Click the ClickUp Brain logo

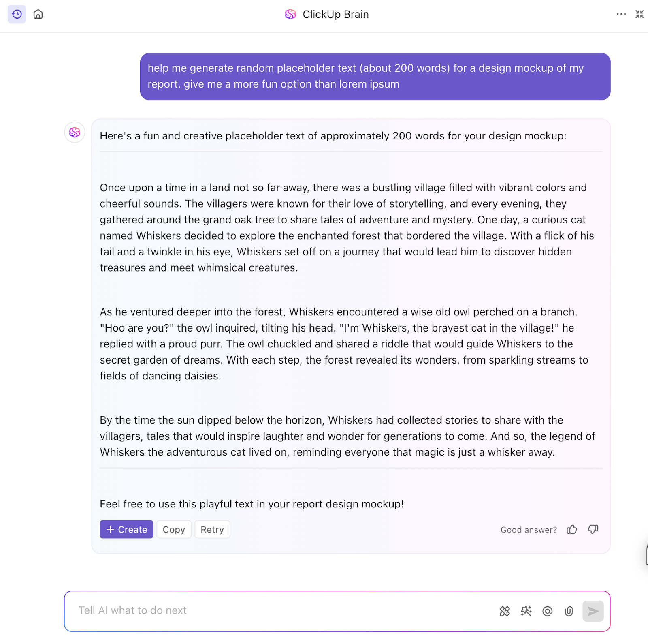point(290,14)
